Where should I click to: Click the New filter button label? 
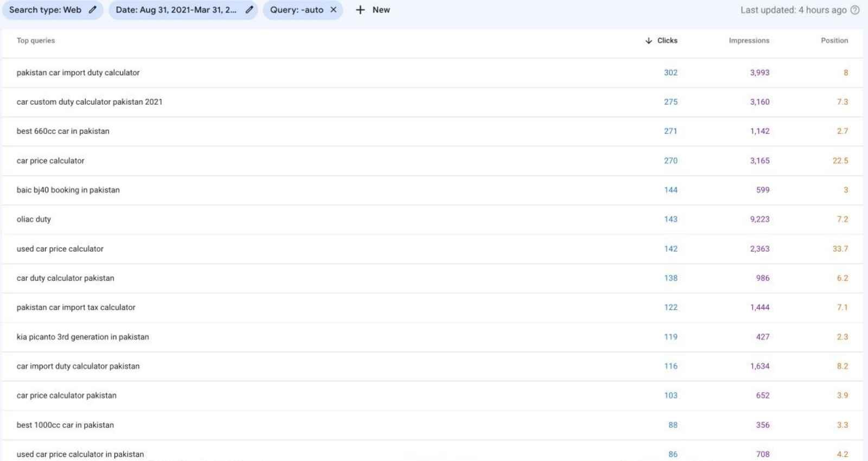[381, 10]
